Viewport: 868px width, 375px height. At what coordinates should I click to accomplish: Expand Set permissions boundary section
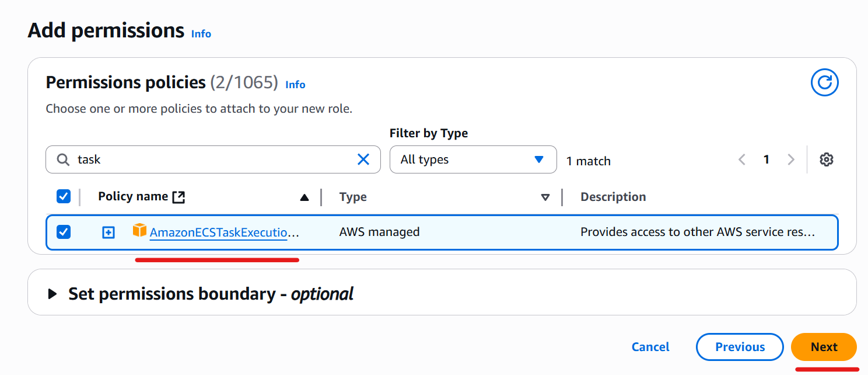point(52,293)
